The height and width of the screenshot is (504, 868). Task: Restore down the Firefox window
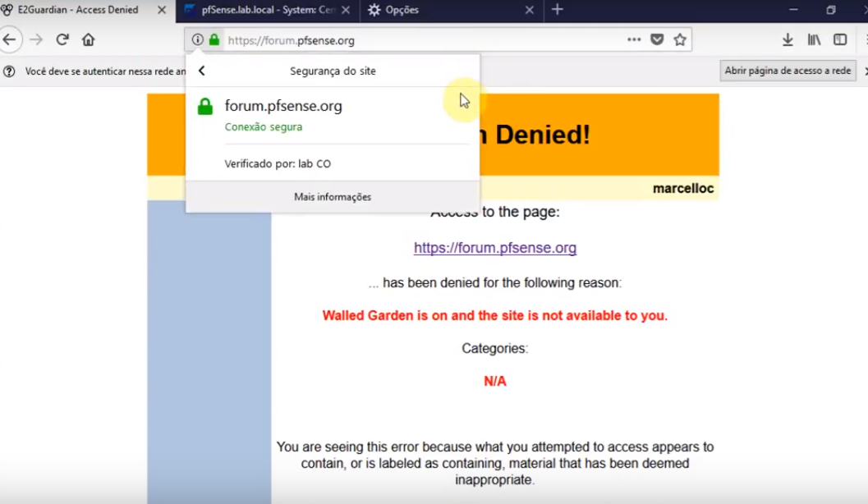tap(831, 10)
